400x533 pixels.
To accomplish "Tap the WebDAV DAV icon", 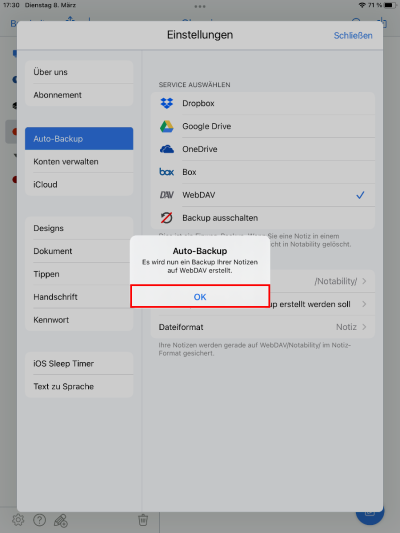I will click(x=167, y=195).
